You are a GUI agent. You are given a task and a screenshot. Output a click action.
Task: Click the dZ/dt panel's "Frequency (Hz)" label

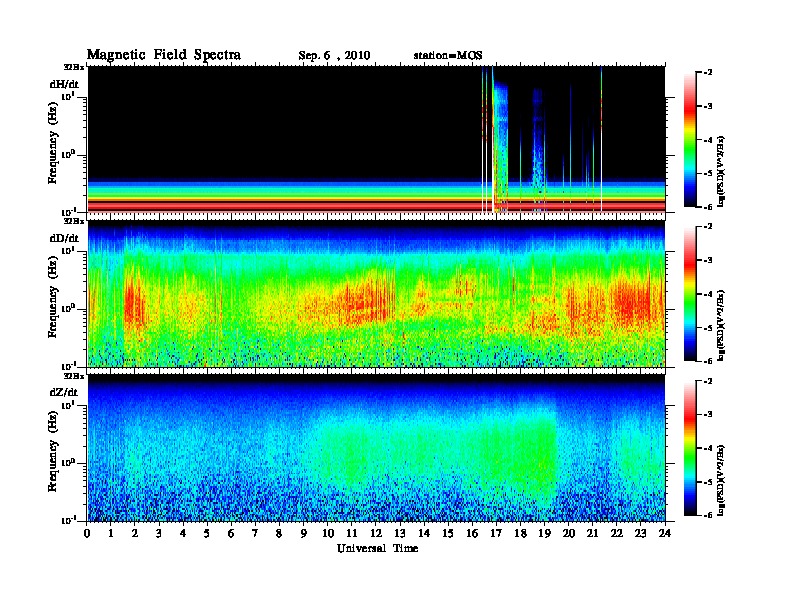pos(53,451)
